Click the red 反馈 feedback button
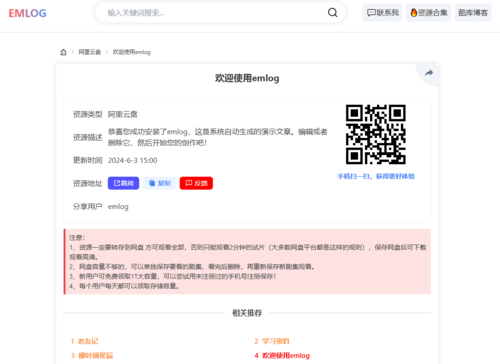The image size is (500, 364). (x=196, y=183)
